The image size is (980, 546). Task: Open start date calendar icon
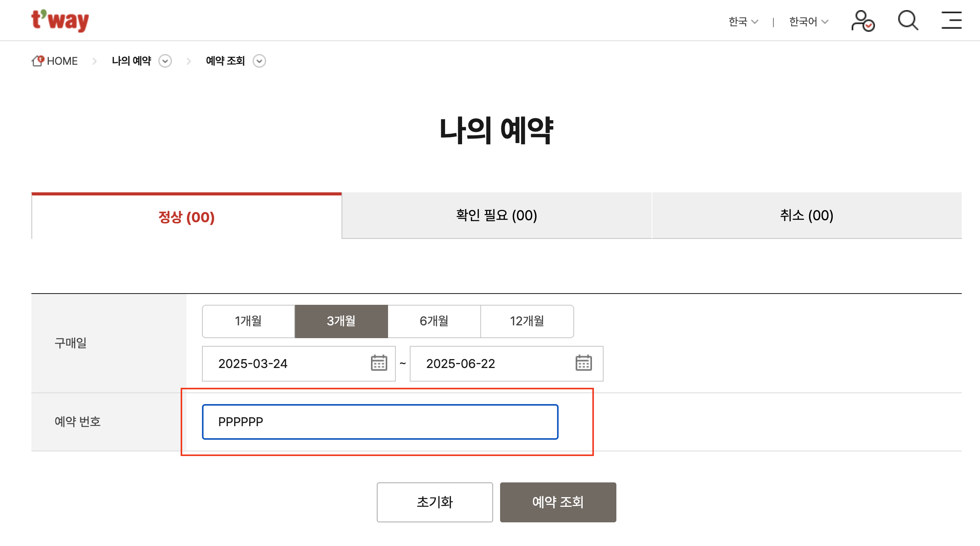pos(379,363)
